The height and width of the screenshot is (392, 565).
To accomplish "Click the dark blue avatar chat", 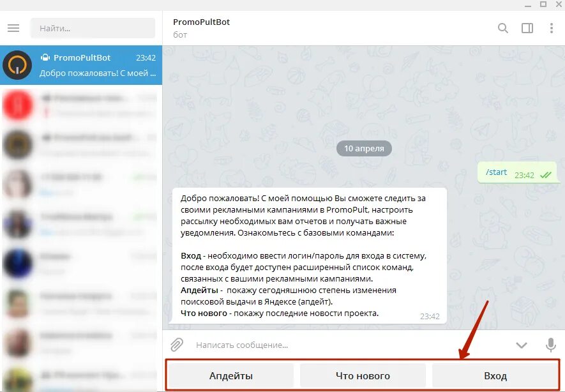I will [17, 264].
